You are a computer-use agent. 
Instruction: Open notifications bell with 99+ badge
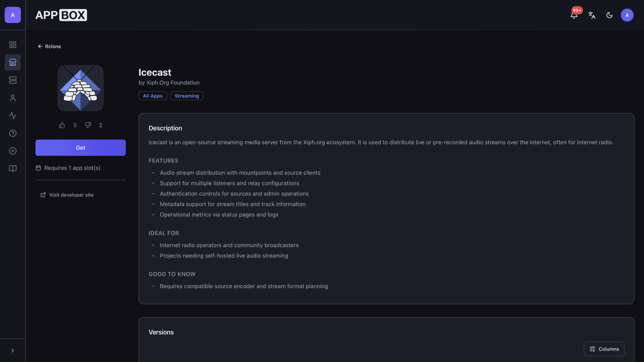(x=574, y=15)
